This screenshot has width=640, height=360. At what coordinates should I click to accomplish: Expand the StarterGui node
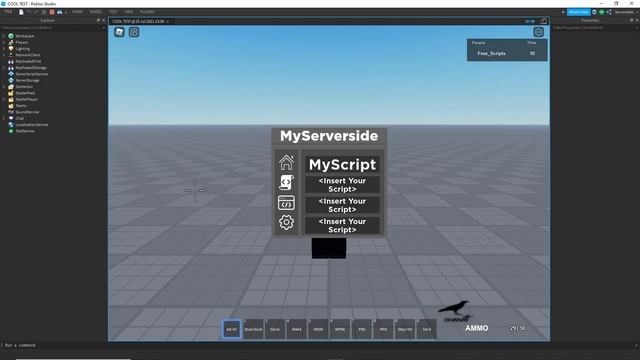pyautogui.click(x=4, y=87)
